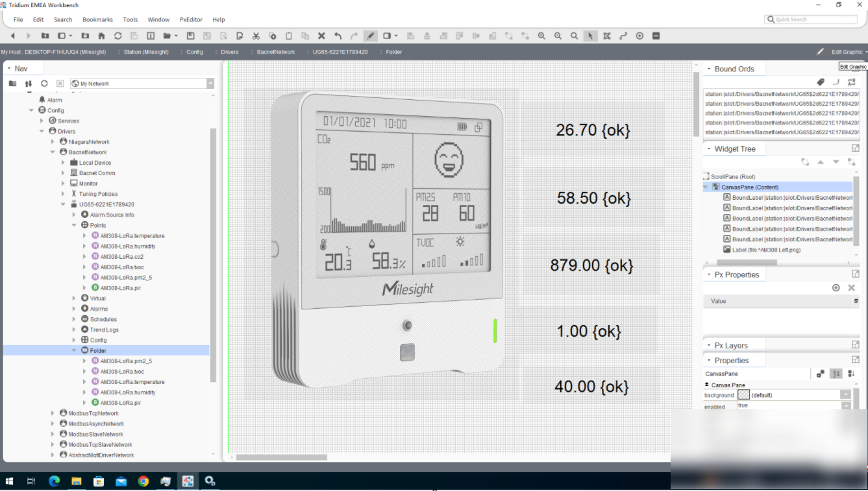This screenshot has height=491, width=868.
Task: Click tag icon in Bound Ords
Action: pyautogui.click(x=820, y=82)
